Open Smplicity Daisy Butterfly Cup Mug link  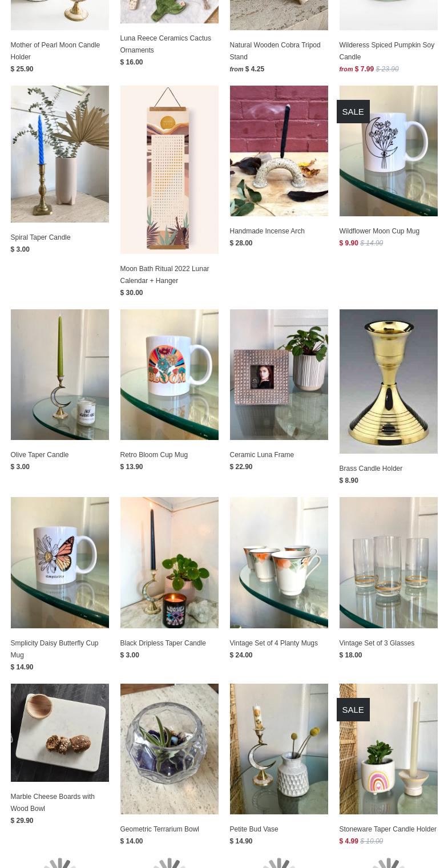point(54,649)
